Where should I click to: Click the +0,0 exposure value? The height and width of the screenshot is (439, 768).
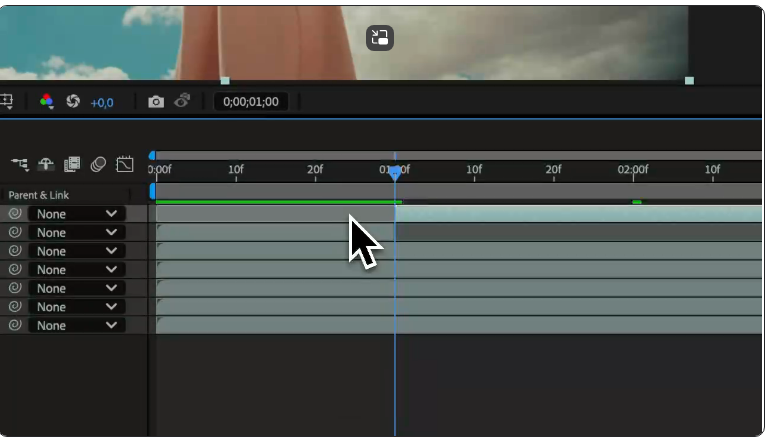click(102, 103)
